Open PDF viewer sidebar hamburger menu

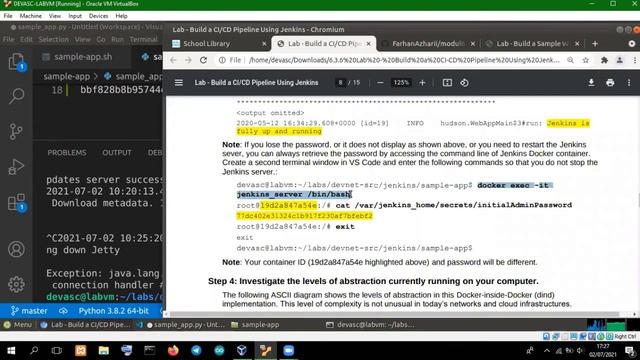click(179, 82)
